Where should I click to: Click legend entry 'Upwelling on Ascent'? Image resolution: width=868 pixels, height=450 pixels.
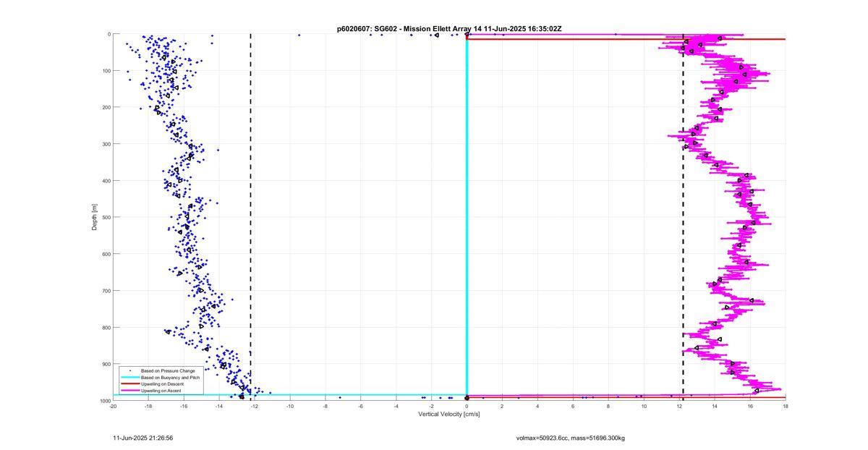point(162,391)
